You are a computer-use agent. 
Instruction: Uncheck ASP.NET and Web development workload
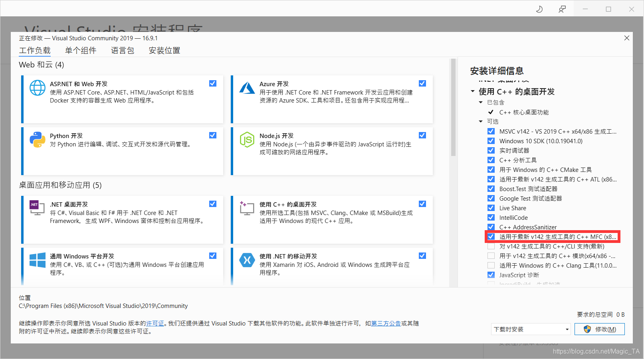(x=213, y=83)
